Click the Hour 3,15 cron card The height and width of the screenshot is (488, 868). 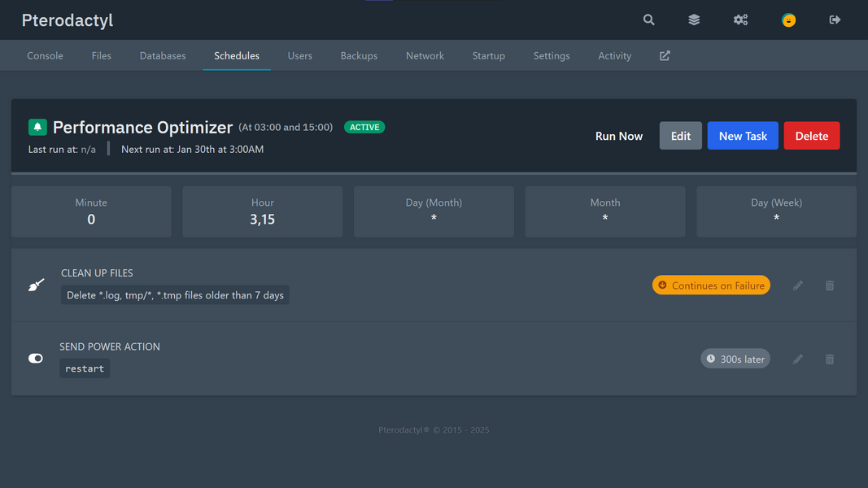pos(263,212)
